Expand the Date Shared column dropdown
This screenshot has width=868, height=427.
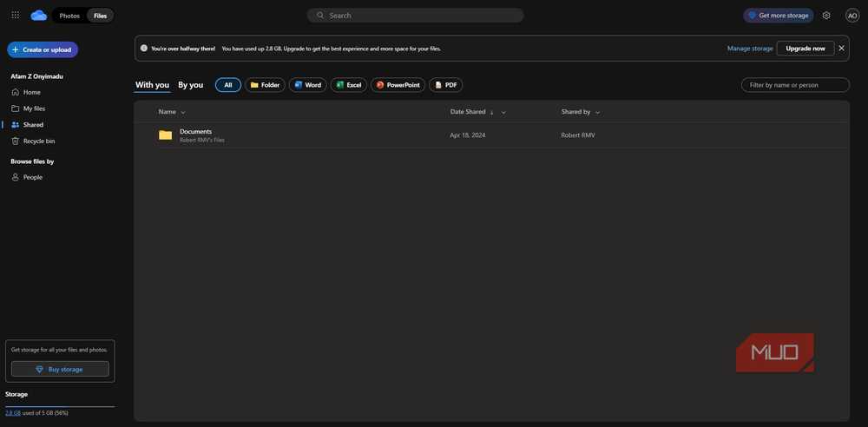point(503,113)
